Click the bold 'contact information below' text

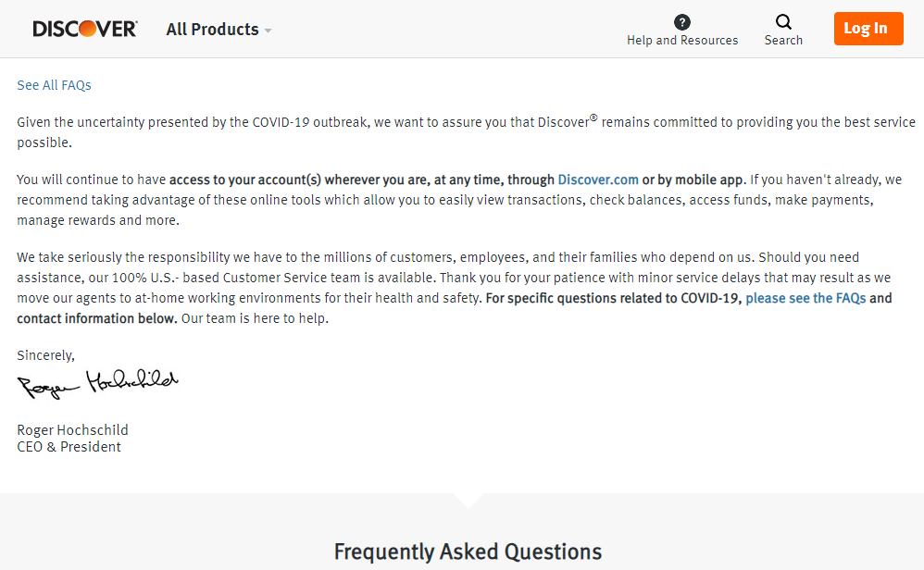pyautogui.click(x=96, y=318)
